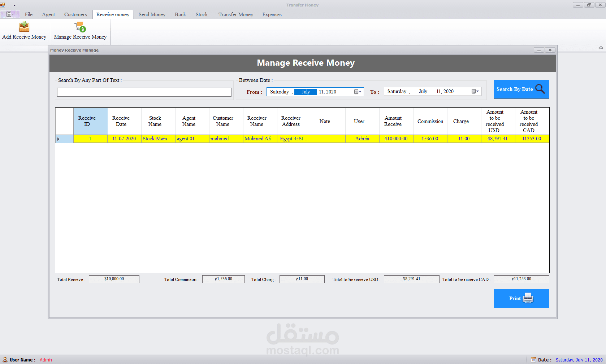This screenshot has width=606, height=364.
Task: Click the calendar icon by the status bar Date
Action: [533, 360]
